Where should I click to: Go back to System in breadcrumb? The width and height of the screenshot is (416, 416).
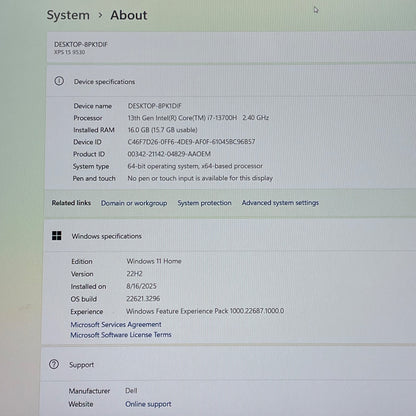(x=68, y=15)
